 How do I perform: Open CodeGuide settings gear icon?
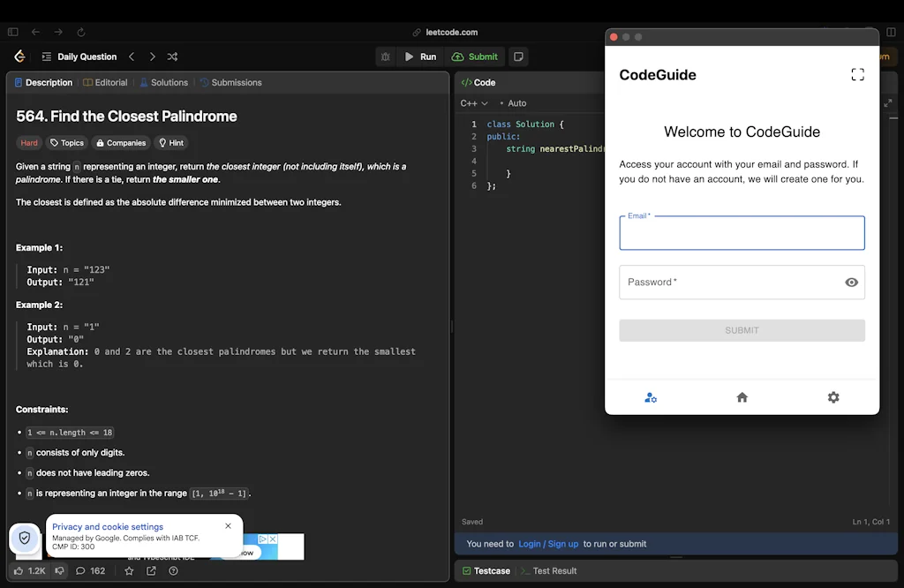click(x=833, y=397)
